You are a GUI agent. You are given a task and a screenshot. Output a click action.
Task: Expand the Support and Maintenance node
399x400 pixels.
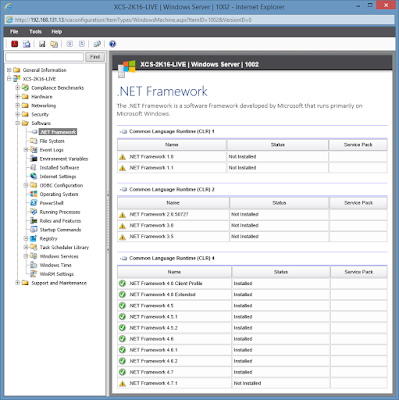tap(18, 283)
